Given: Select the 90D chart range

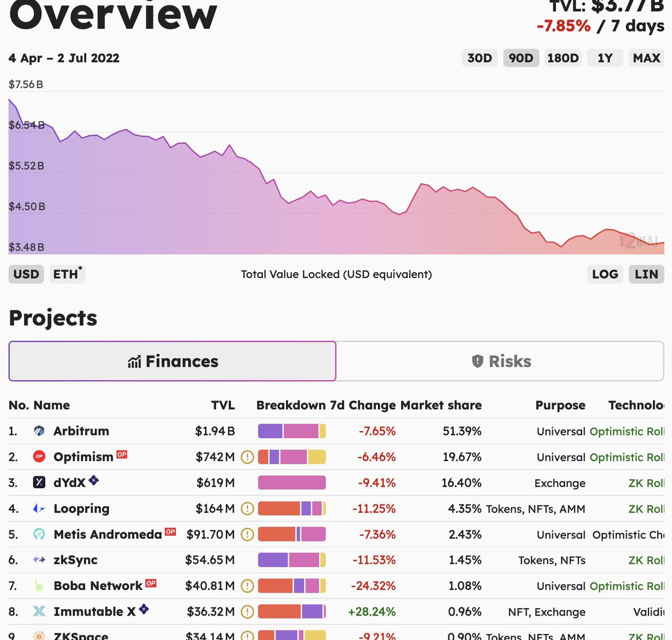Looking at the screenshot, I should click(521, 58).
